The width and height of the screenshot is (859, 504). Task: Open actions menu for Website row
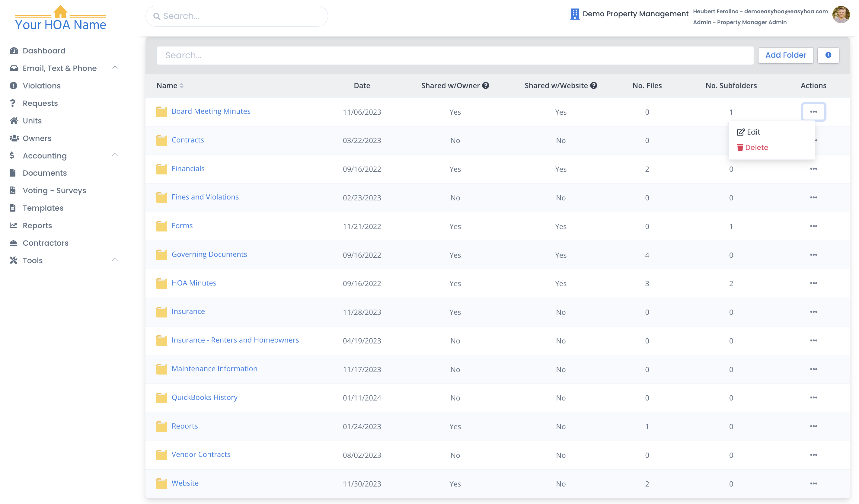[813, 483]
